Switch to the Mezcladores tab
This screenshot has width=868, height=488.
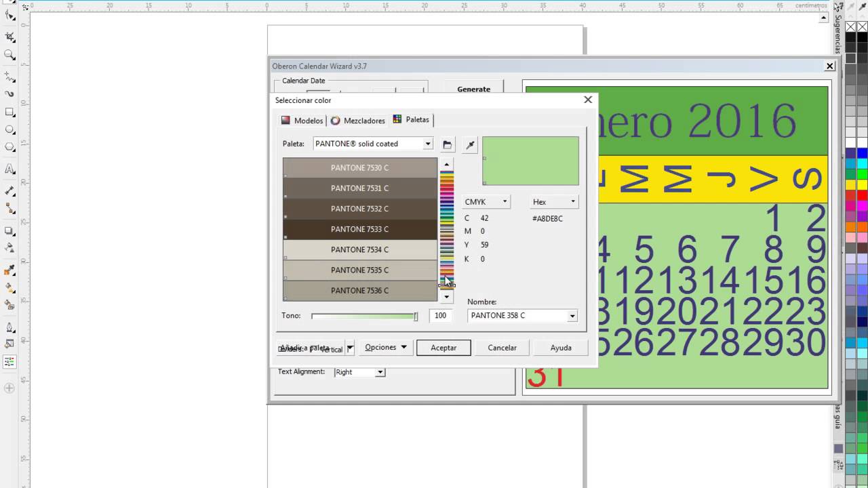coord(358,120)
